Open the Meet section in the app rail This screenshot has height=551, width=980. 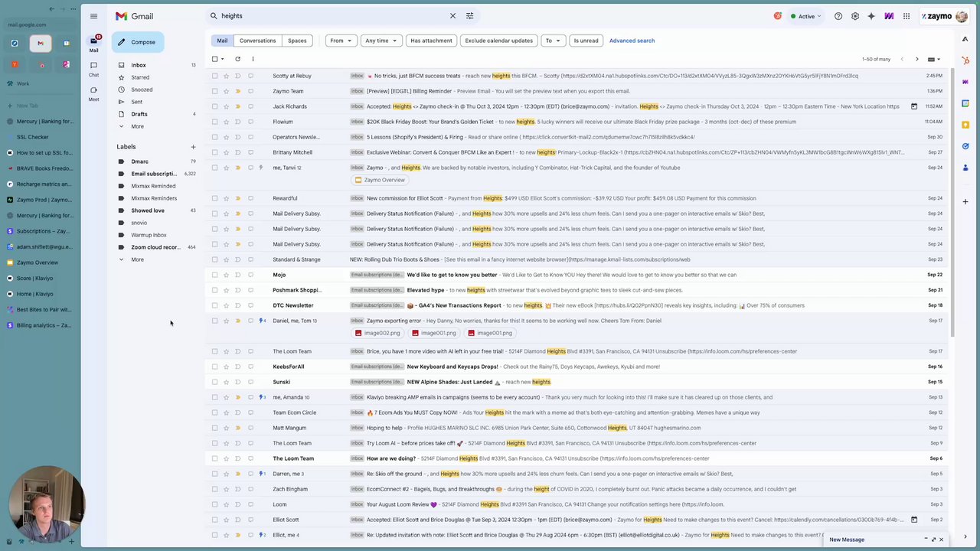pos(93,93)
